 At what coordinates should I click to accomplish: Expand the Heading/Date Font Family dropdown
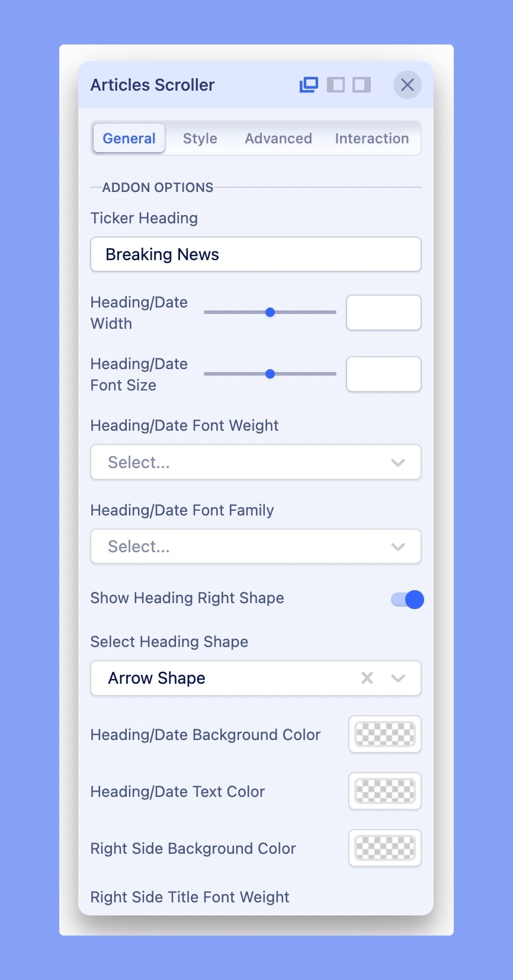point(255,546)
